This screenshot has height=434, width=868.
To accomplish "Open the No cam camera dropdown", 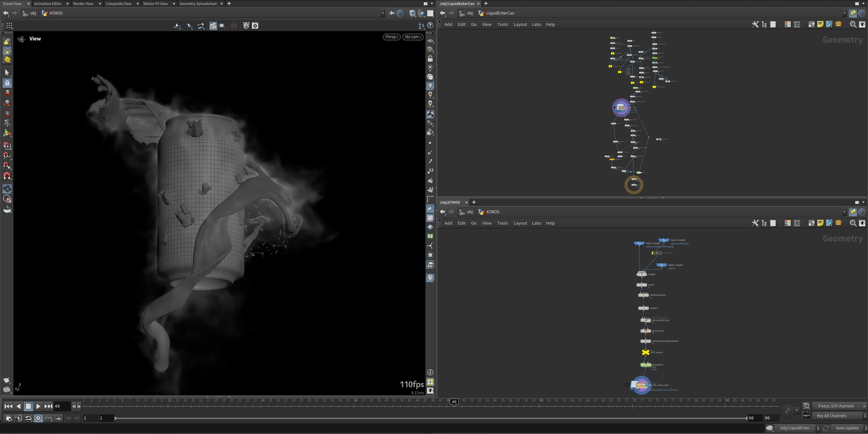I will click(x=413, y=37).
